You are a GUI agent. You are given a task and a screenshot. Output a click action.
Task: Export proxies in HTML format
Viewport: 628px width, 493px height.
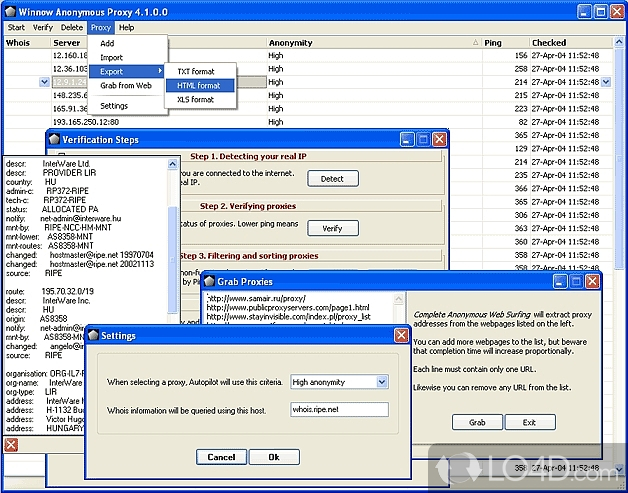(x=199, y=85)
